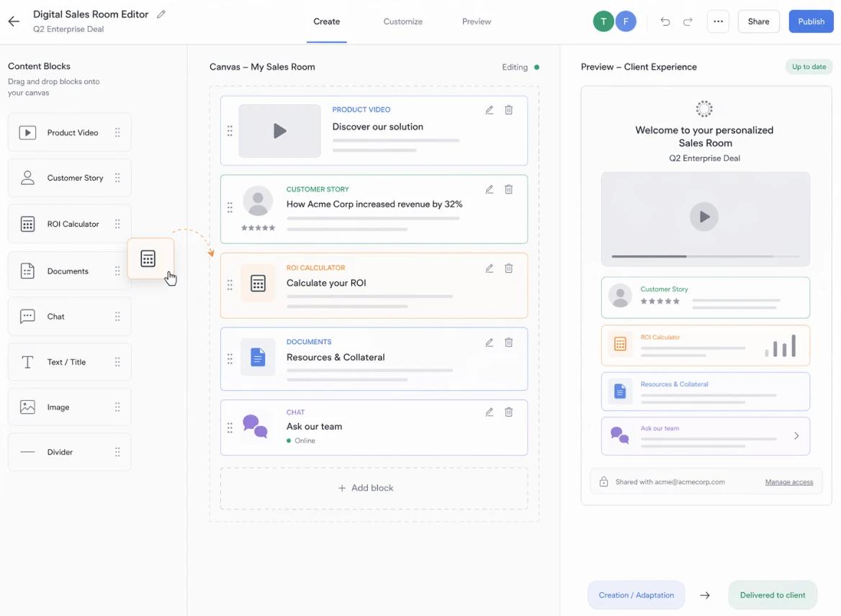Edit the Product Video canvas block
This screenshot has width=841, height=616.
point(489,110)
